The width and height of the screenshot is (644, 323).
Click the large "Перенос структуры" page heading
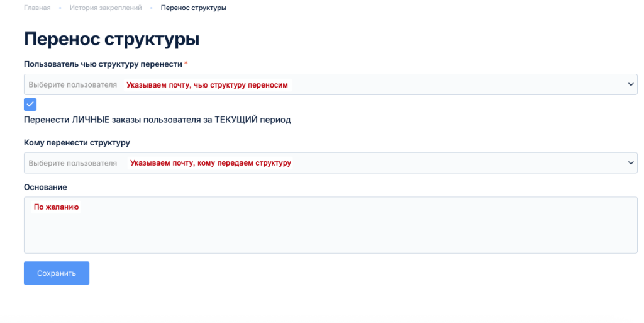tap(111, 39)
